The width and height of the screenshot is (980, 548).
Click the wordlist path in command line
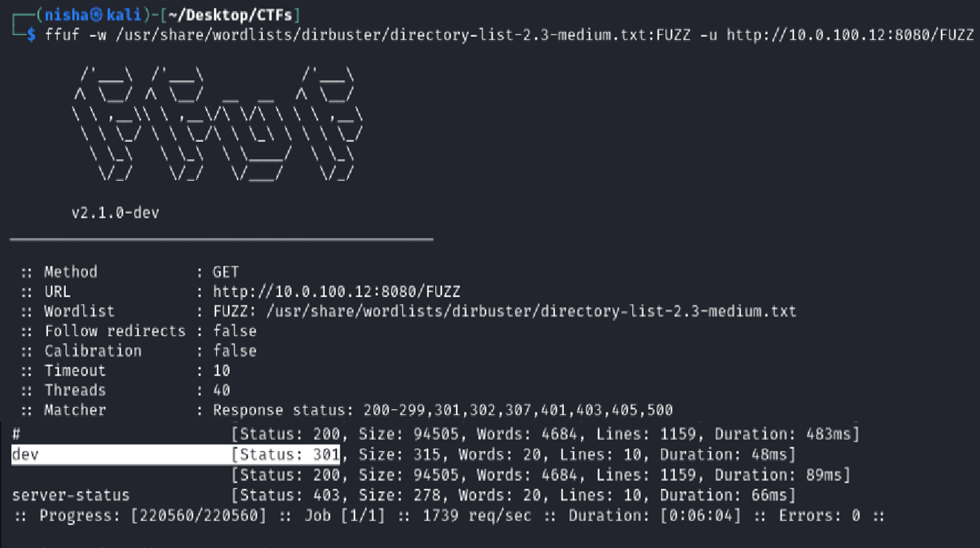click(x=351, y=35)
